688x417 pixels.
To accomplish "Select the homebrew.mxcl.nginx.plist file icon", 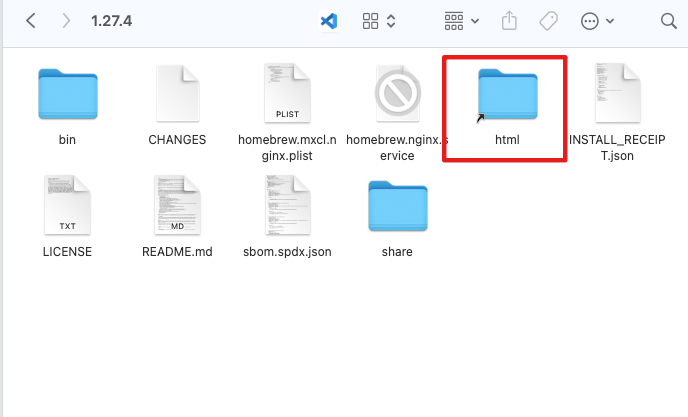I will tap(287, 93).
